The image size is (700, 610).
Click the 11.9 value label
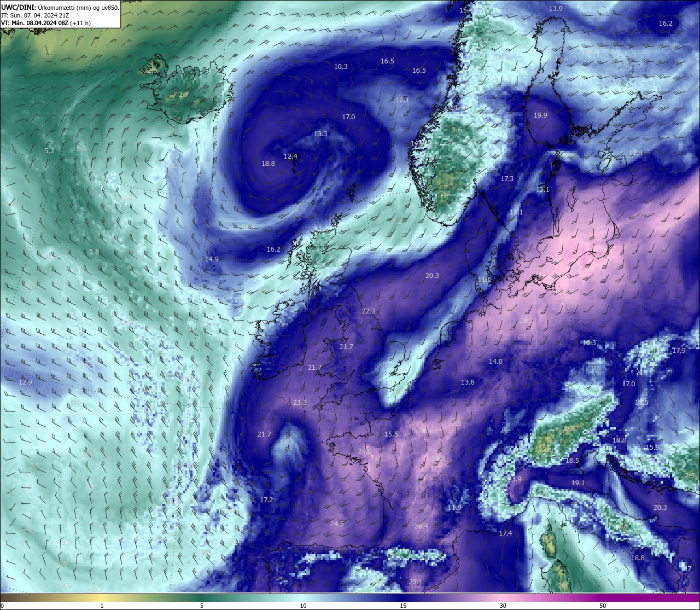tap(454, 507)
